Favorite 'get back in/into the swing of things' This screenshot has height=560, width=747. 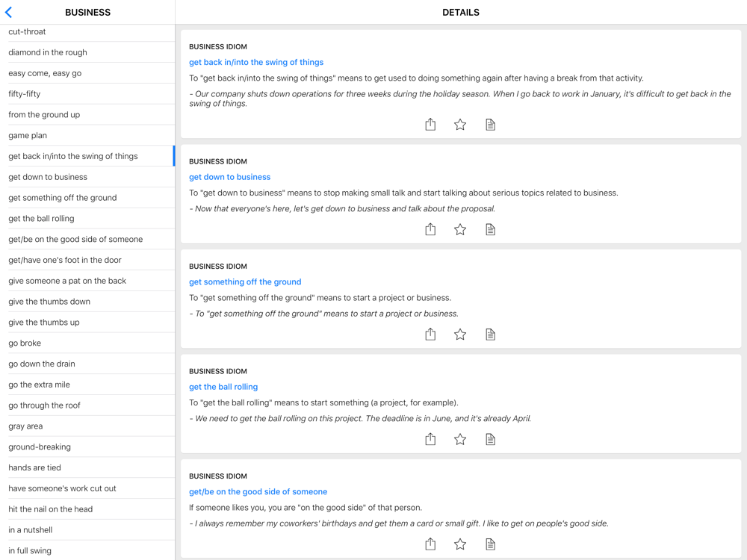(x=460, y=125)
